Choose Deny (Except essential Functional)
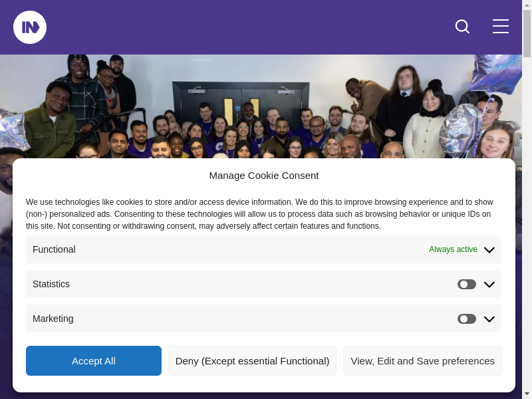This screenshot has width=532, height=399. pyautogui.click(x=252, y=361)
